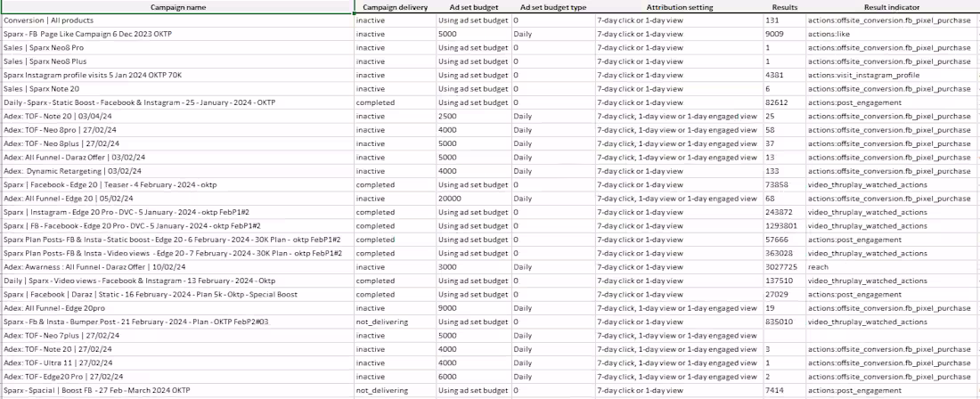Select the Result indicator header cell
980x399 pixels.
891,7
